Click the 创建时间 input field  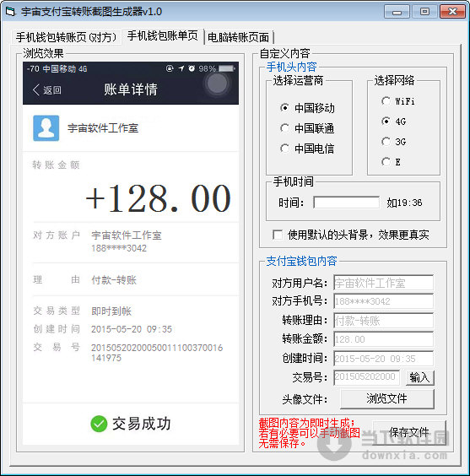384,359
